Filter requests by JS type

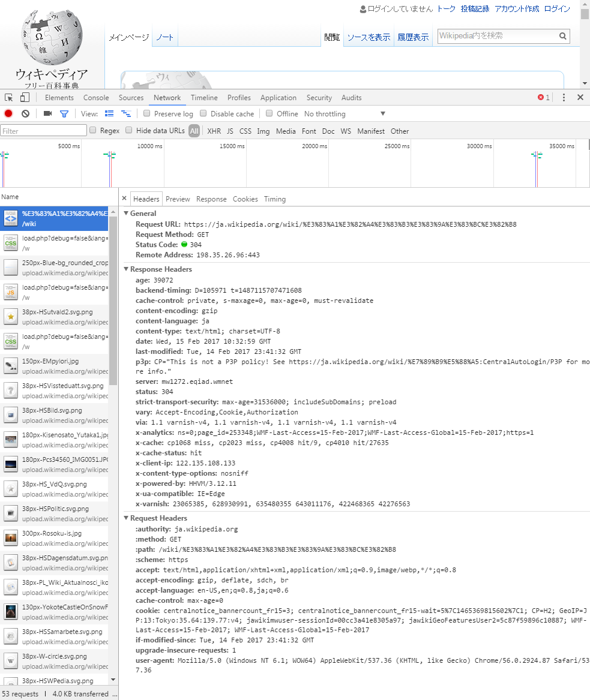[230, 131]
